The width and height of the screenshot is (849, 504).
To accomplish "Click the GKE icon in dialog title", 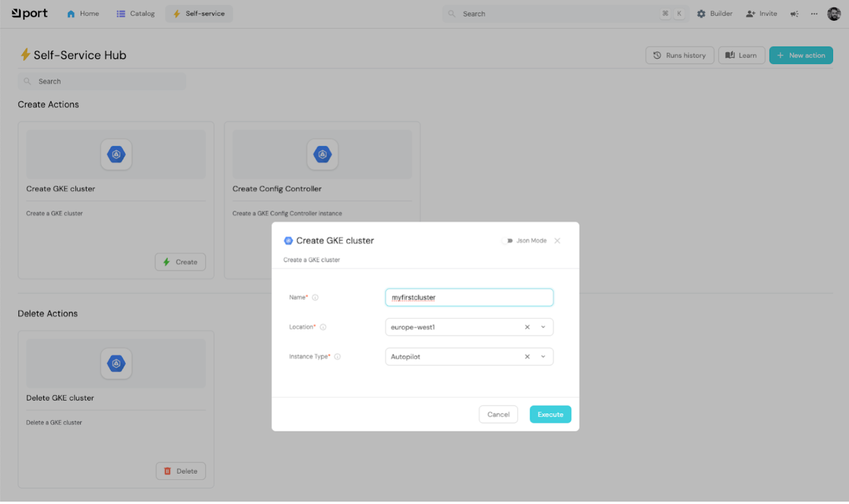I will pos(289,240).
